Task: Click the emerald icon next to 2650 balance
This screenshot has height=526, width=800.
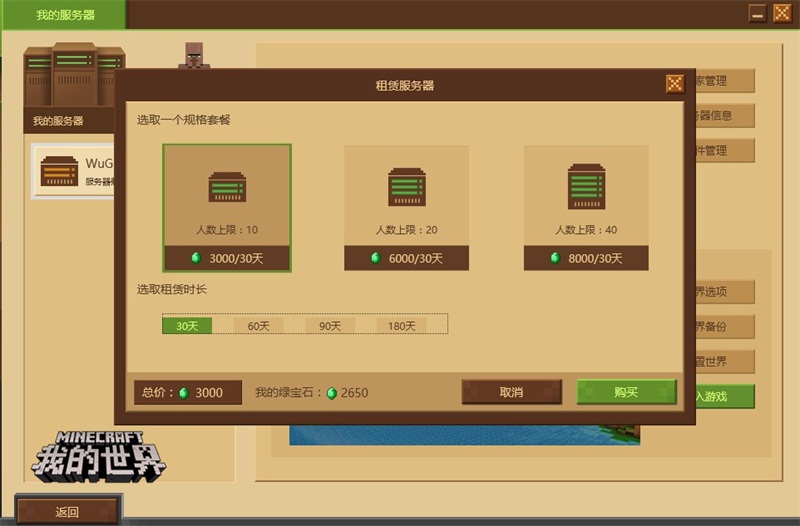Action: pyautogui.click(x=332, y=393)
